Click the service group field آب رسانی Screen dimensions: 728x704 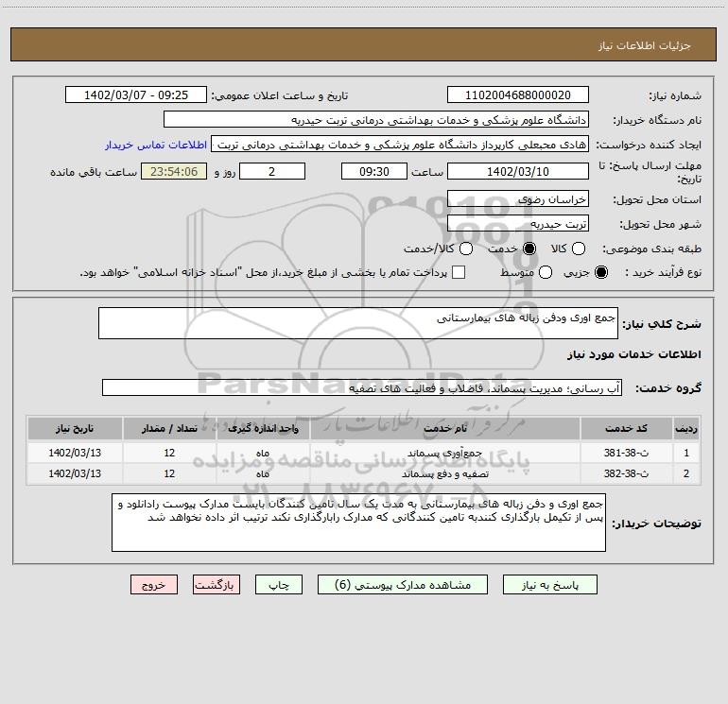click(362, 388)
